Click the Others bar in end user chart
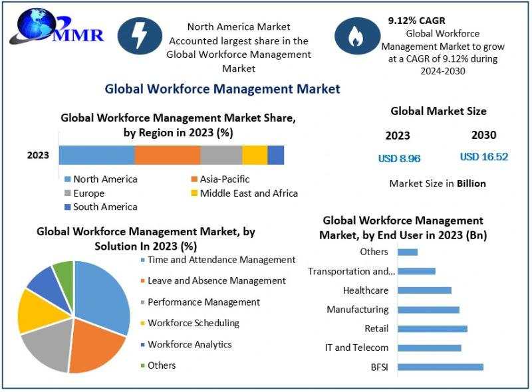The width and height of the screenshot is (532, 392). click(x=408, y=252)
